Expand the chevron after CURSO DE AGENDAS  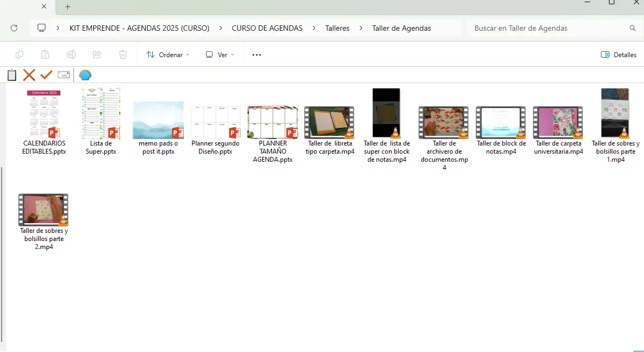[x=314, y=28]
